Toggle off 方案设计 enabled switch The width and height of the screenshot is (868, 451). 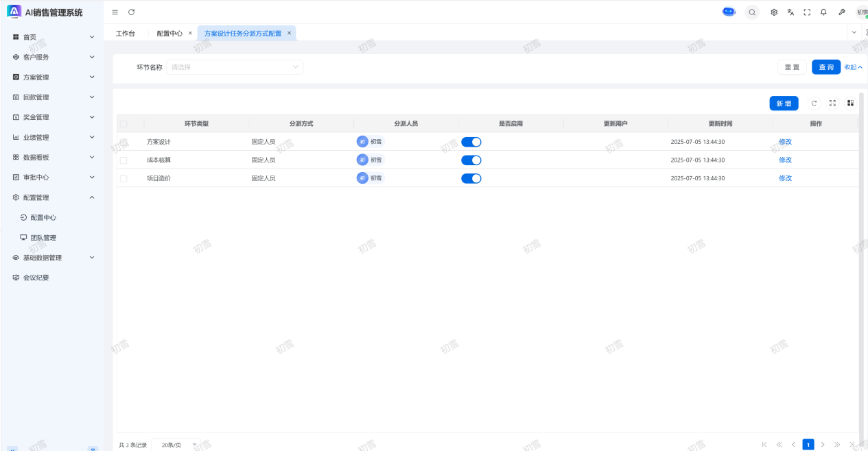click(x=471, y=142)
